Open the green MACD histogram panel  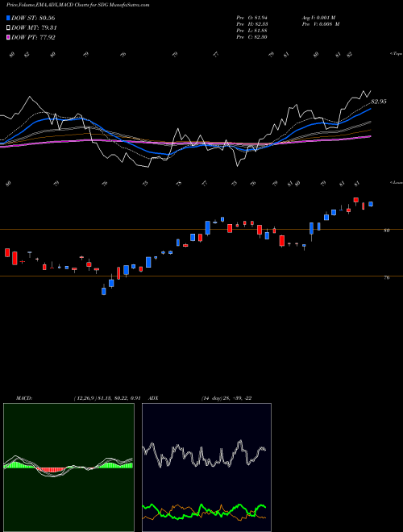click(x=69, y=468)
